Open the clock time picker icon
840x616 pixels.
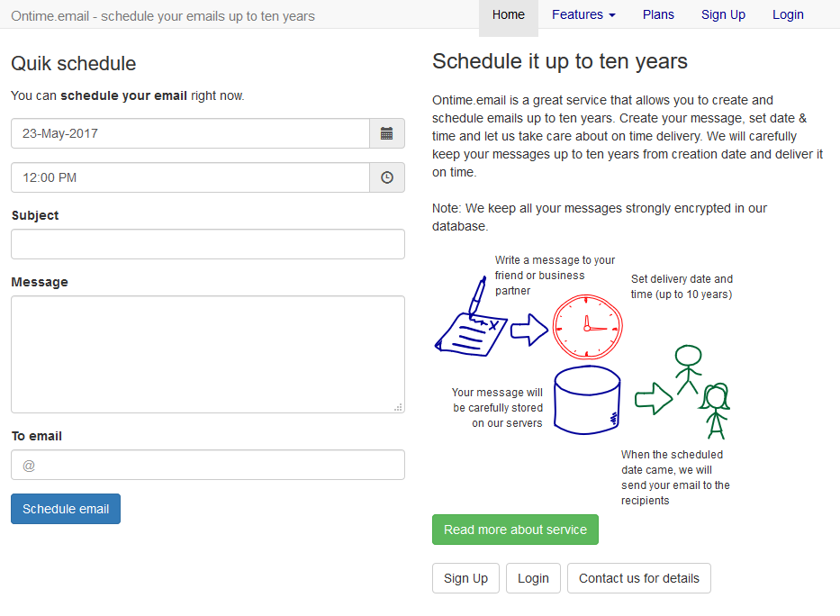[386, 177]
